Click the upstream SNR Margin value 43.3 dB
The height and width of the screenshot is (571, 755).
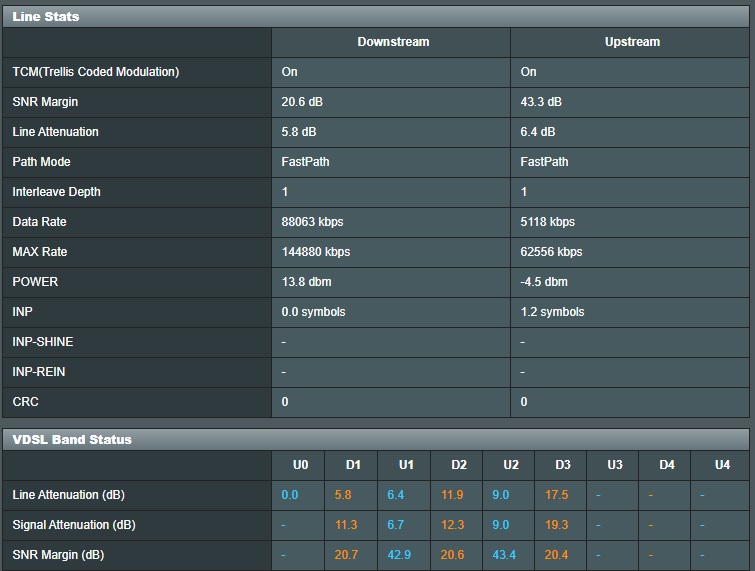pyautogui.click(x=541, y=102)
